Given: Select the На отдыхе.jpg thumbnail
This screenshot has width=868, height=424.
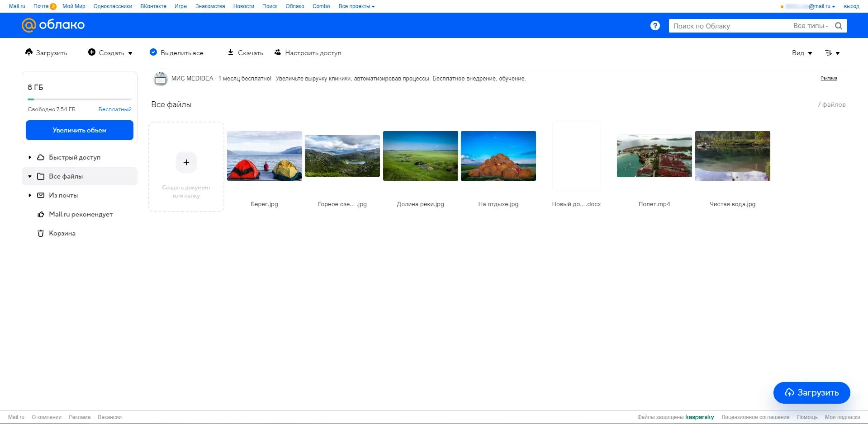Looking at the screenshot, I should (498, 156).
